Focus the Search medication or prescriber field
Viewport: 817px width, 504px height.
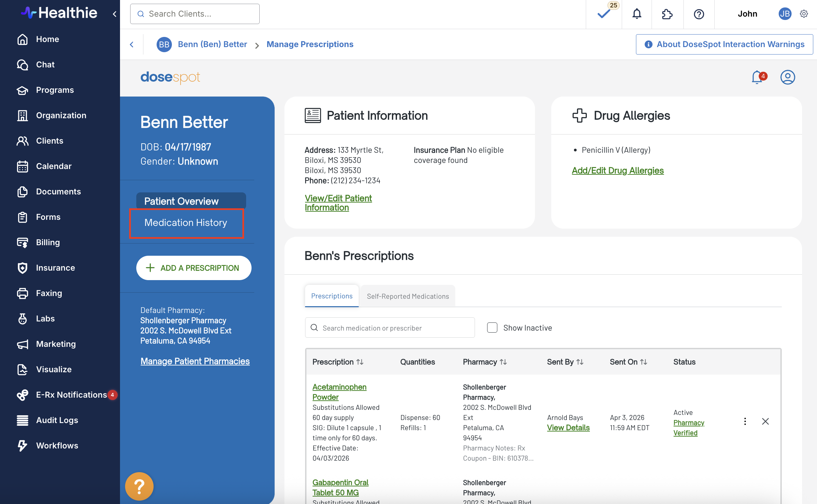[x=390, y=328]
